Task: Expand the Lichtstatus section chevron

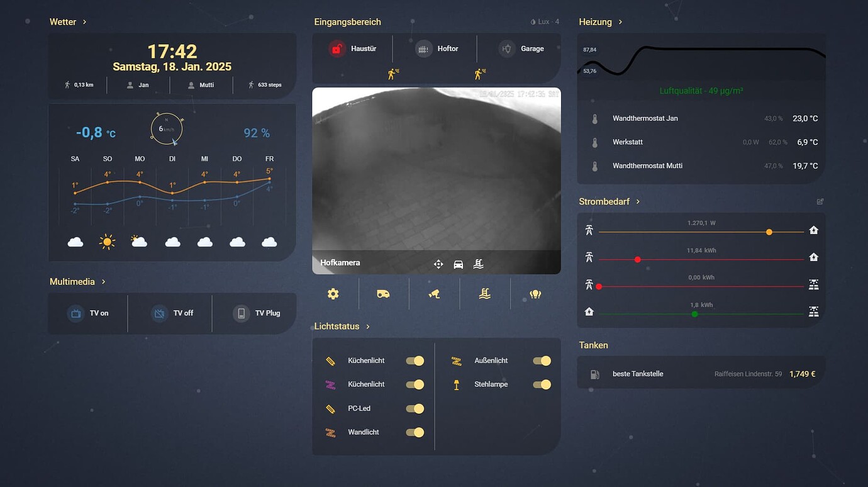Action: pos(368,327)
